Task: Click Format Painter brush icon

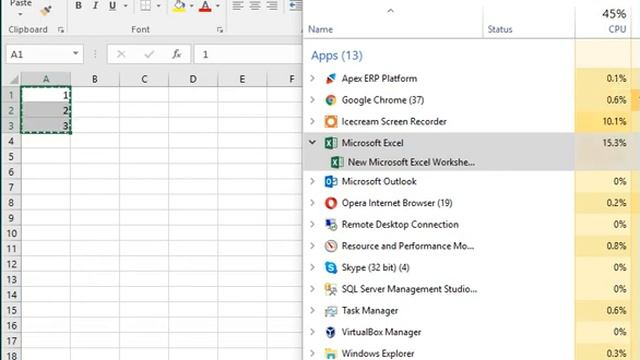Action: coord(46,11)
